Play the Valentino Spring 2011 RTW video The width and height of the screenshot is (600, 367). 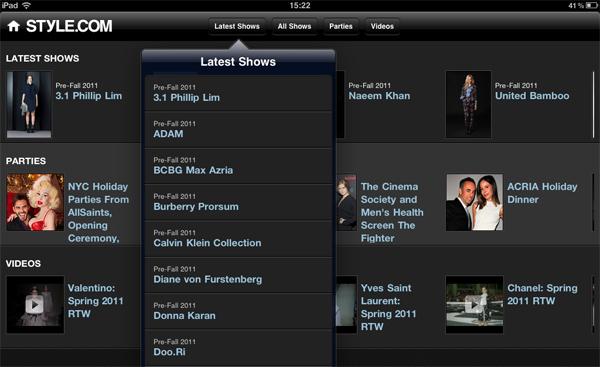(x=35, y=305)
